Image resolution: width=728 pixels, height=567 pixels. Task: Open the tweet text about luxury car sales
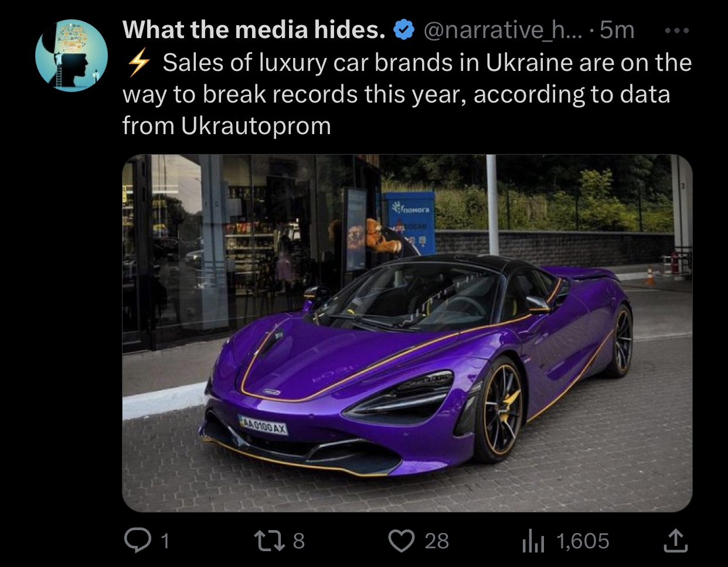click(x=407, y=94)
